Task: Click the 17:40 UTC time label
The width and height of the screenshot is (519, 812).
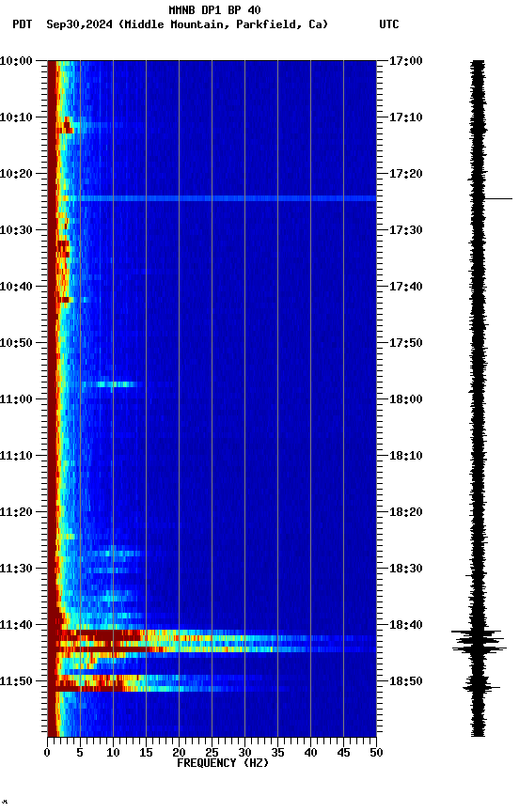Action: 406,287
